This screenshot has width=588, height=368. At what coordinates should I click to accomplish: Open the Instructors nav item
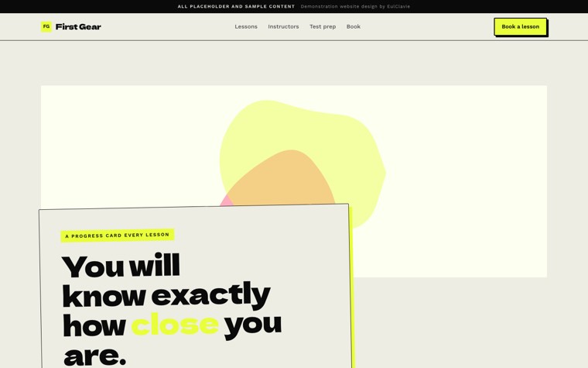tap(283, 26)
